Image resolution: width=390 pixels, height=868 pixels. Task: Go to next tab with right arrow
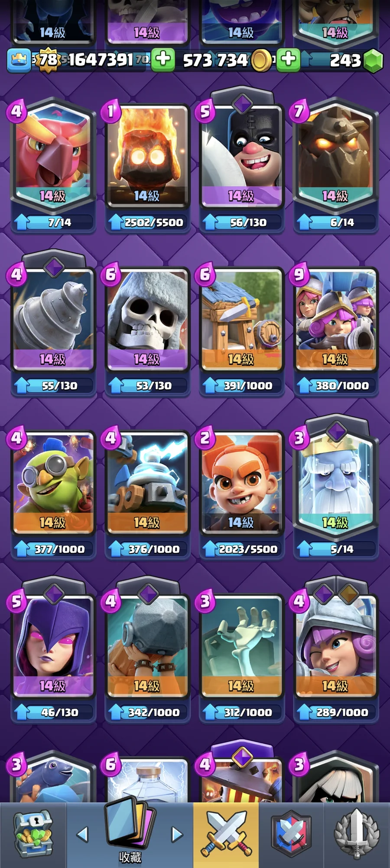click(x=177, y=834)
